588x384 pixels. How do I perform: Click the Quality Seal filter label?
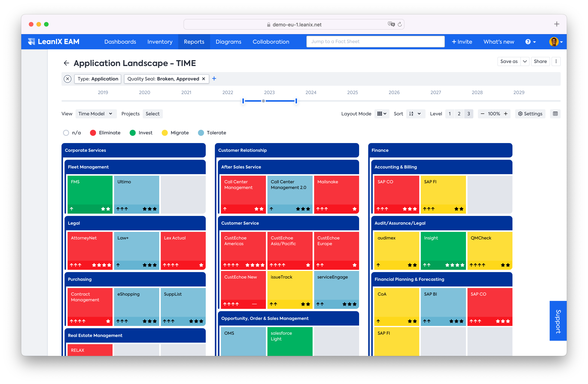tap(163, 79)
